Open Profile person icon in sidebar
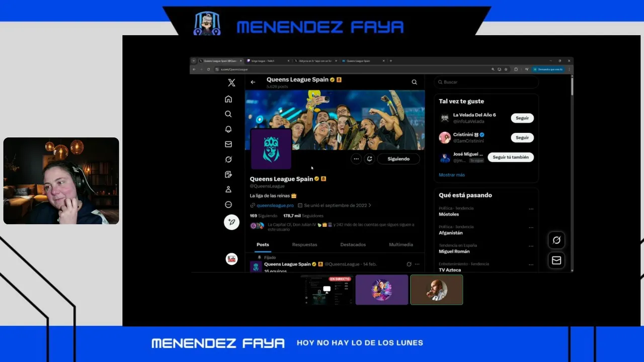 pos(228,190)
